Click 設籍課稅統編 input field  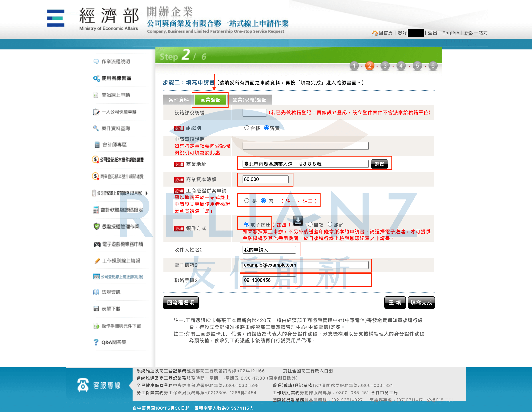tap(255, 113)
